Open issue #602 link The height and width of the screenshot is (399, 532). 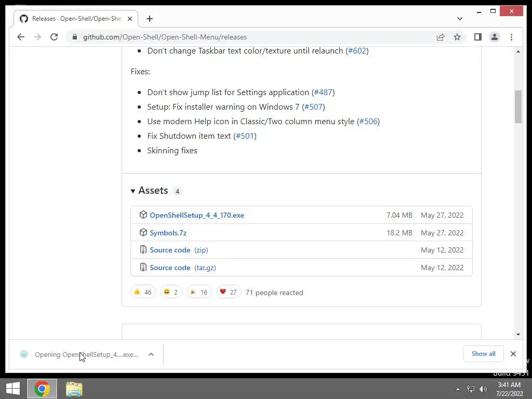click(357, 51)
